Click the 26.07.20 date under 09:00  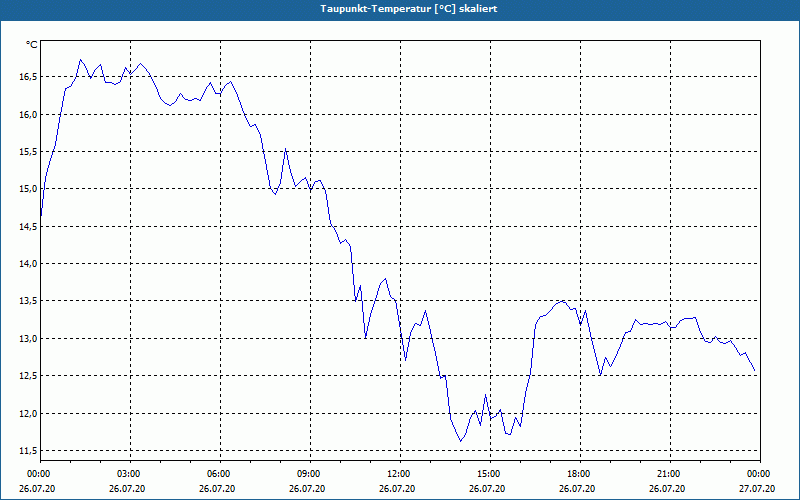tap(307, 489)
